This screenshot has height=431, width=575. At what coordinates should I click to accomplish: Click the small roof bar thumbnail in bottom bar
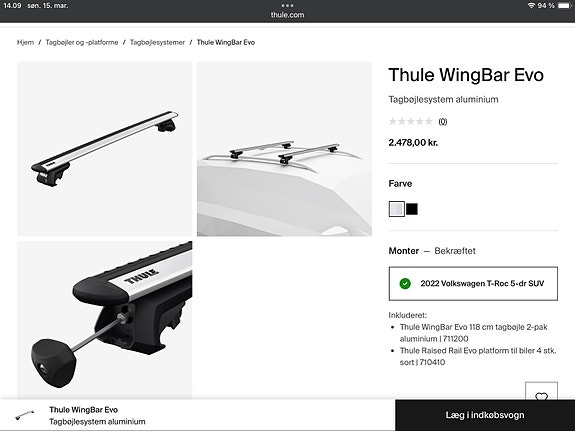click(25, 415)
